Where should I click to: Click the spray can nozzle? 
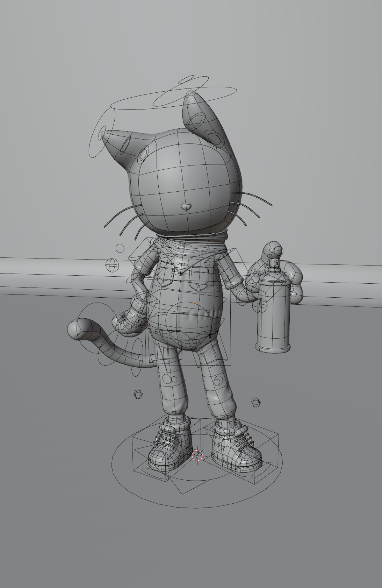275,263
